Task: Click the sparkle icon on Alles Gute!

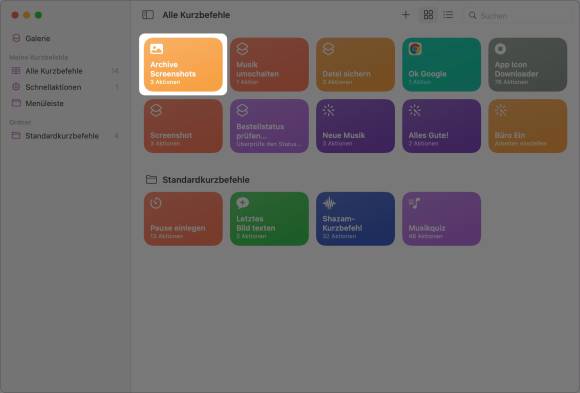Action: click(x=415, y=110)
